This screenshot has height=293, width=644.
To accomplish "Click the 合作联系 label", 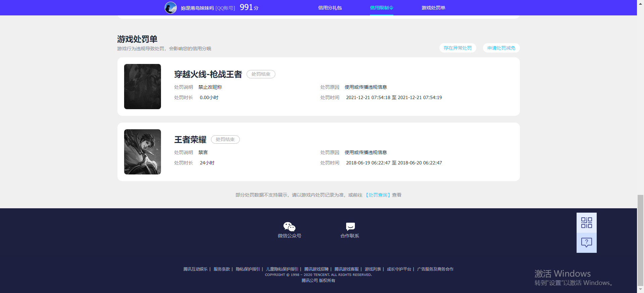I will tap(350, 236).
